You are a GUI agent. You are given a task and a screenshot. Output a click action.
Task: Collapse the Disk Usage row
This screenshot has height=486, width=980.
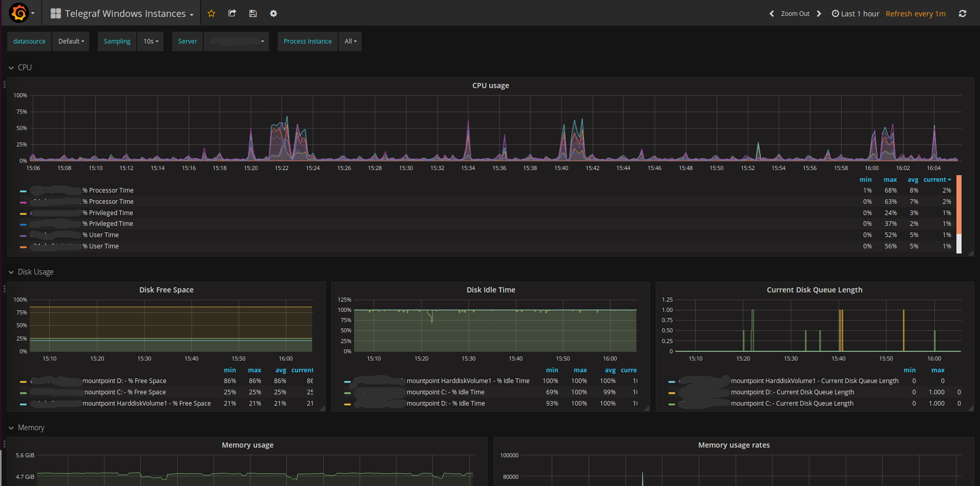coord(35,272)
